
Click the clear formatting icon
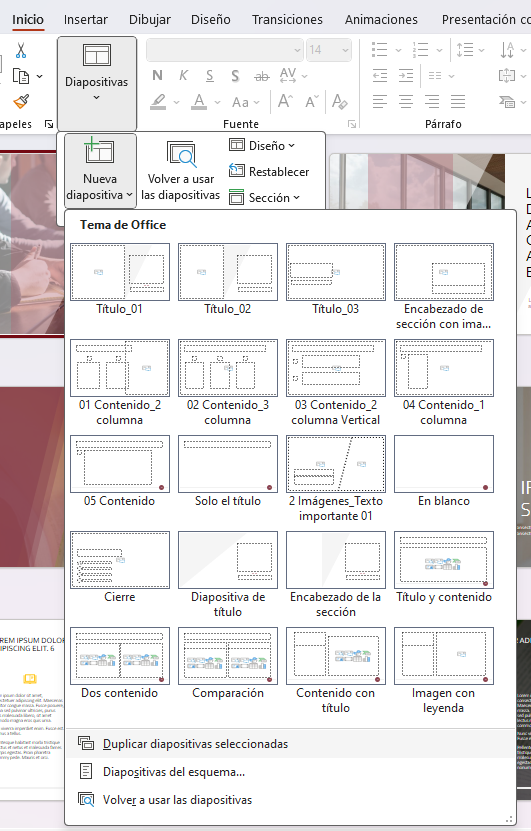pos(339,101)
